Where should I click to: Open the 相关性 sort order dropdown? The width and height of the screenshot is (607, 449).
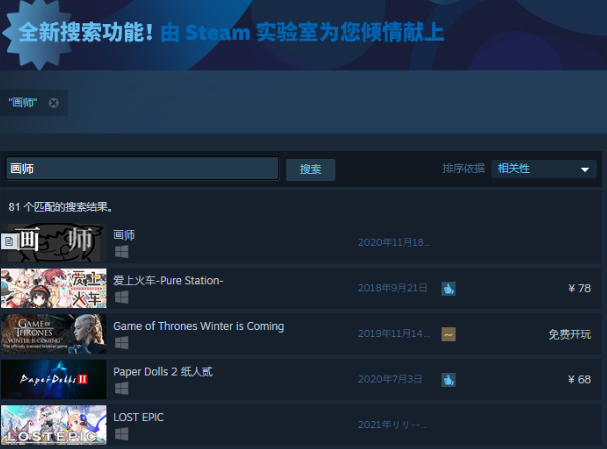coord(544,169)
